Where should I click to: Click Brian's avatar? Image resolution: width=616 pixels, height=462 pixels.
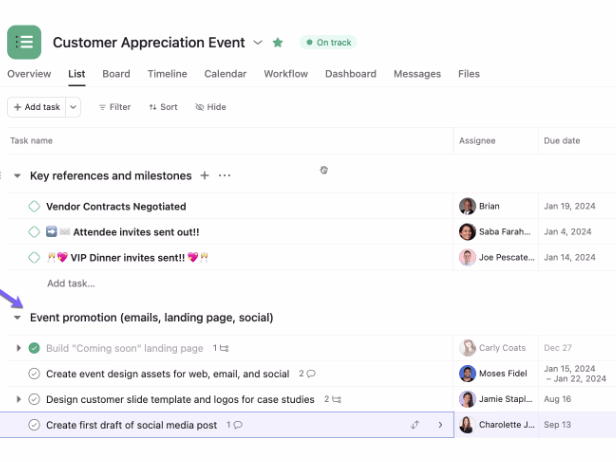(468, 206)
